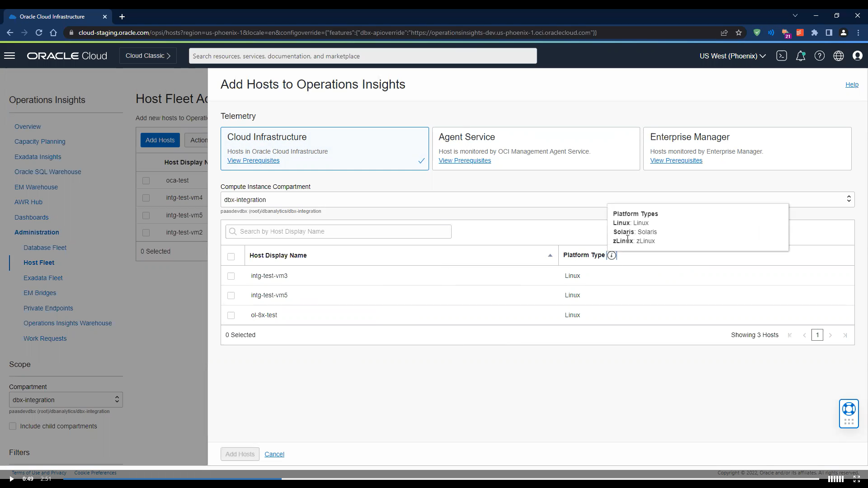The image size is (868, 488).
Task: Check the select-all hosts header checkbox
Action: [231, 257]
